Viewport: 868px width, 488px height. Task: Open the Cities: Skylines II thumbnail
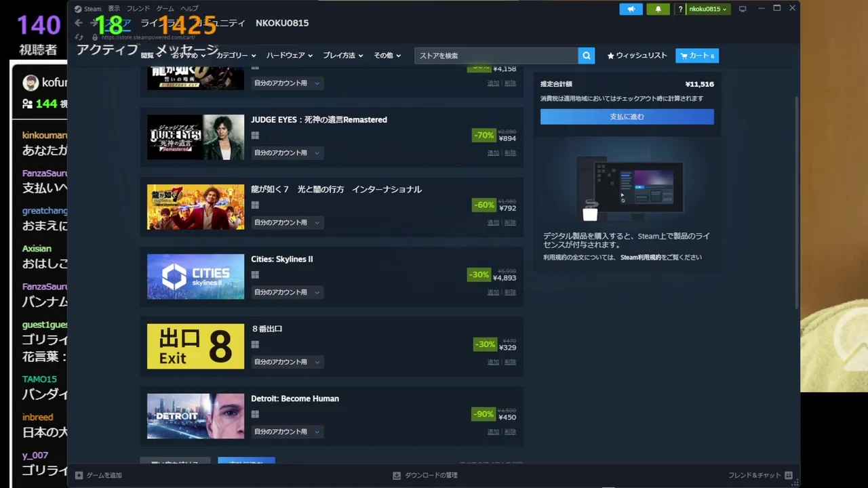coord(195,277)
